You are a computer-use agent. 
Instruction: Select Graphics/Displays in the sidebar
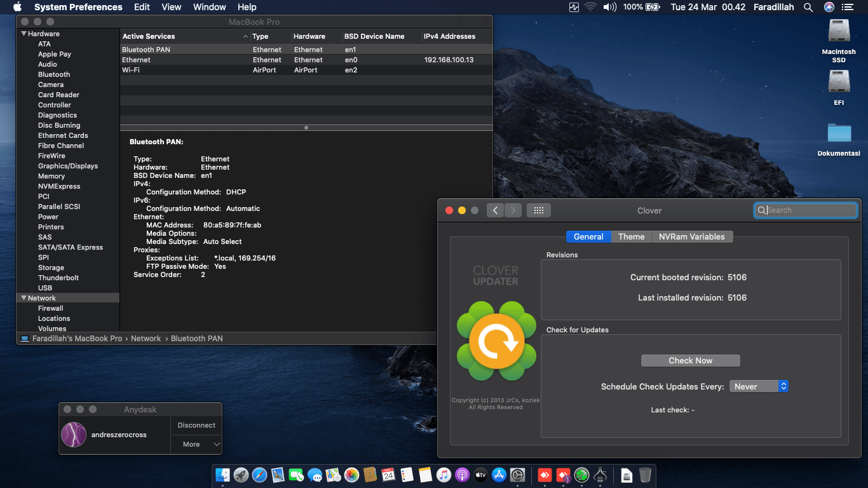click(x=68, y=166)
